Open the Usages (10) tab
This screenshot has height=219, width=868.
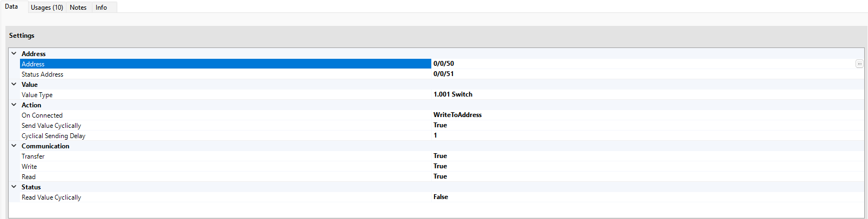point(47,8)
